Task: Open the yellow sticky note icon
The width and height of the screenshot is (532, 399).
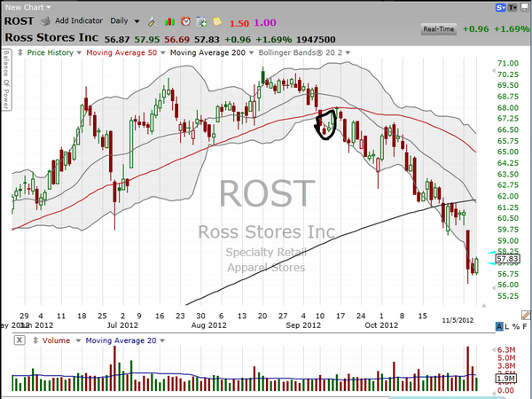Action: pyautogui.click(x=217, y=21)
